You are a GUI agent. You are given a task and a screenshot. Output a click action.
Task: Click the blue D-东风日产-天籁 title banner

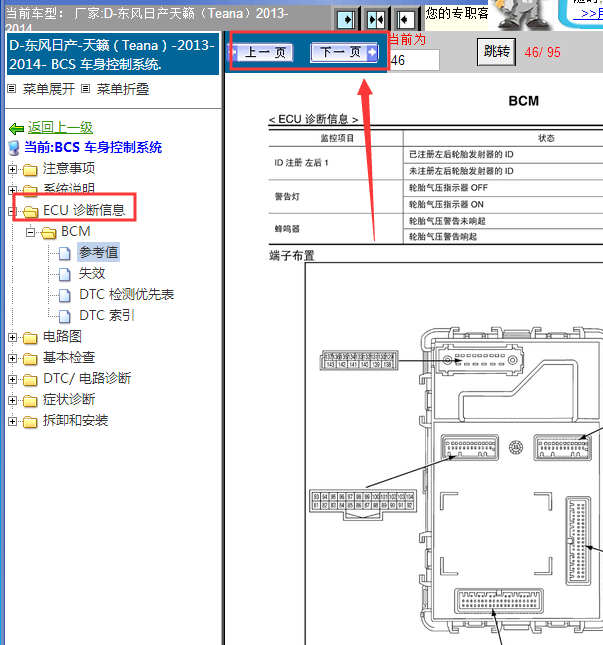(113, 54)
